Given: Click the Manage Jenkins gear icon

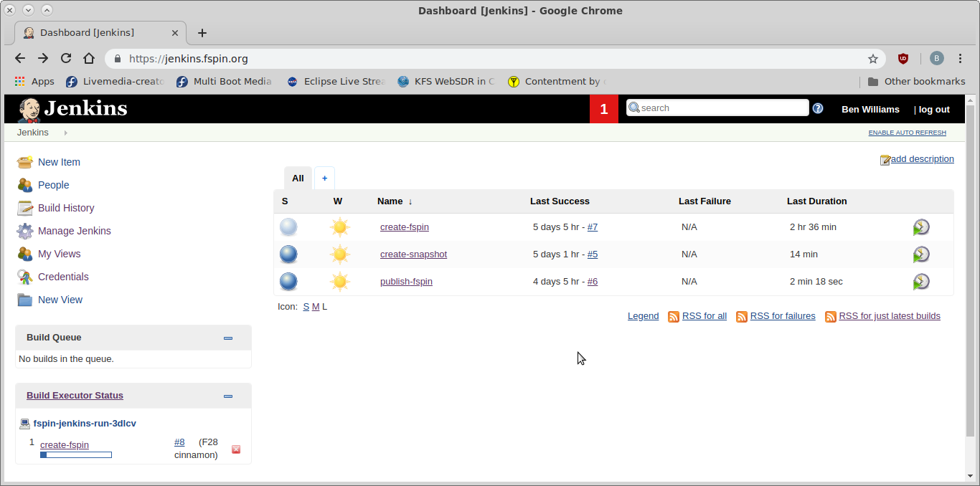Looking at the screenshot, I should tap(25, 231).
